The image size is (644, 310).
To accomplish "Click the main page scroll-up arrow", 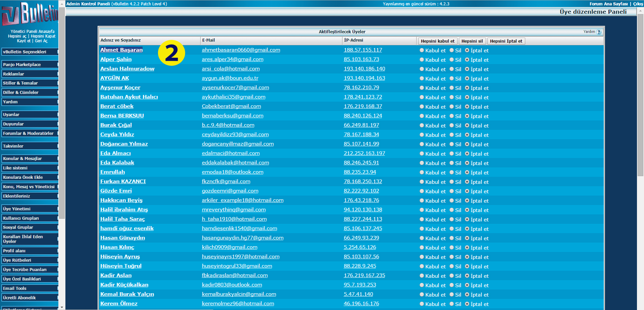I will click(640, 11).
